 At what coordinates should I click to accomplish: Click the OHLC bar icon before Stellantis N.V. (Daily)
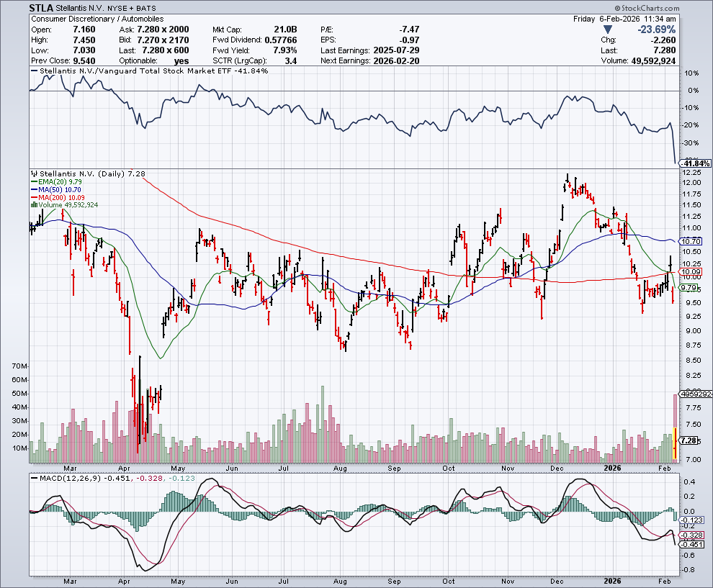(x=32, y=173)
